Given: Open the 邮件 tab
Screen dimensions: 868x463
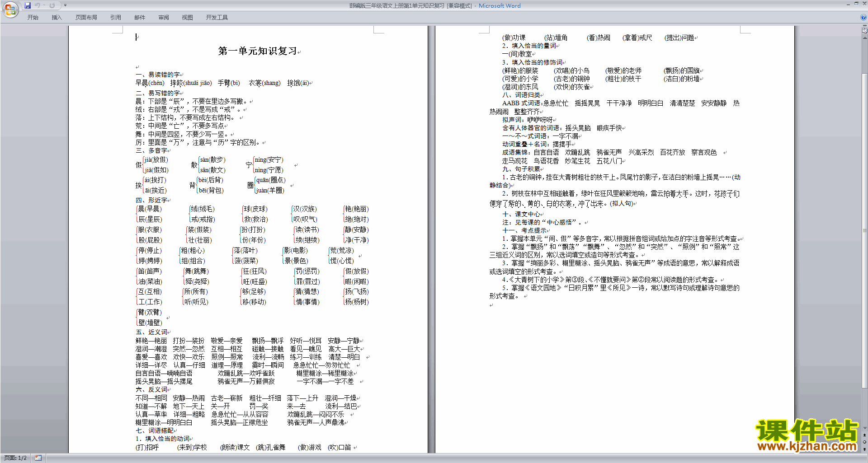Looking at the screenshot, I should pyautogui.click(x=140, y=18).
